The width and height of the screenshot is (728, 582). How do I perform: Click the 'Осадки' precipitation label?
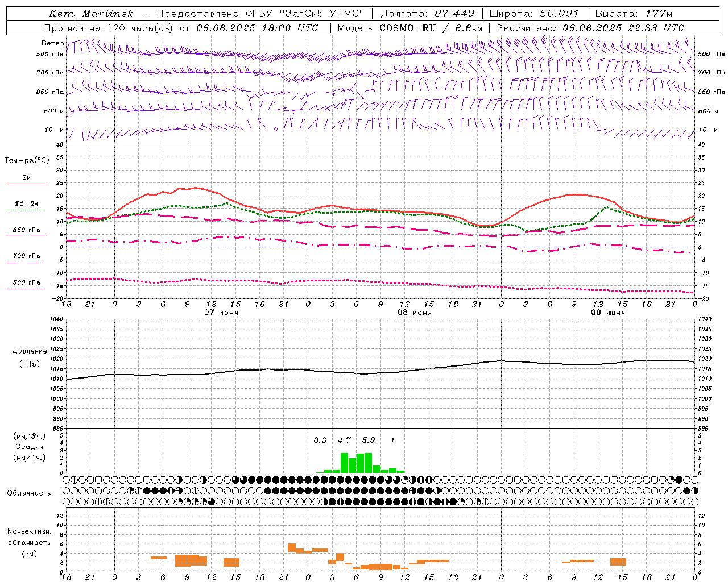(x=30, y=447)
